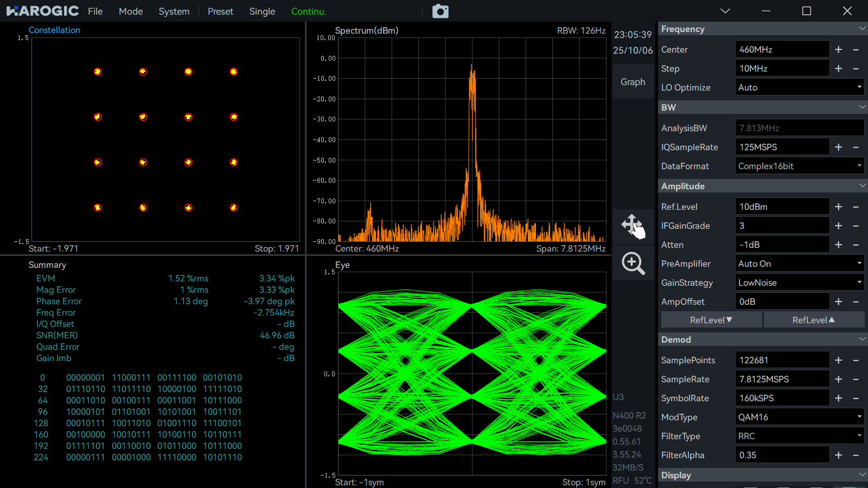Image resolution: width=868 pixels, height=488 pixels.
Task: Open the File menu
Action: coord(95,11)
